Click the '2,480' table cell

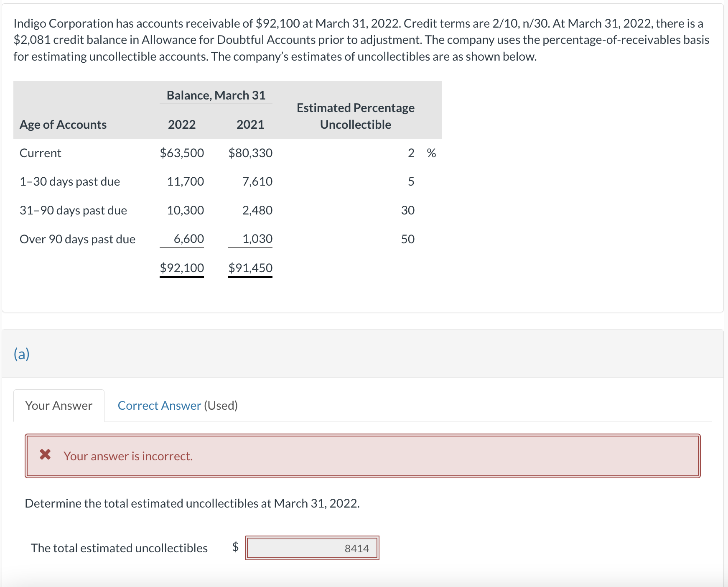click(257, 210)
